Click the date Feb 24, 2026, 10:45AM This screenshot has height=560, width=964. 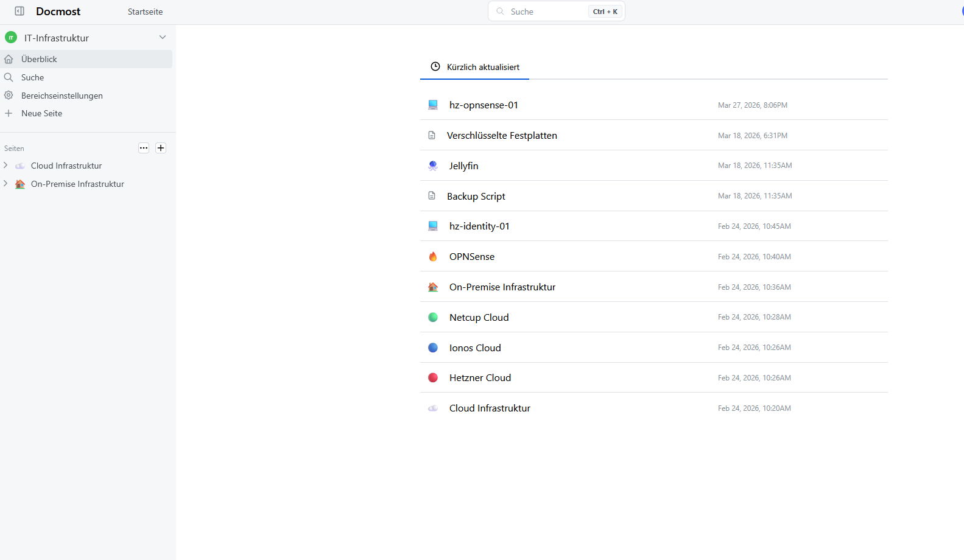click(755, 226)
